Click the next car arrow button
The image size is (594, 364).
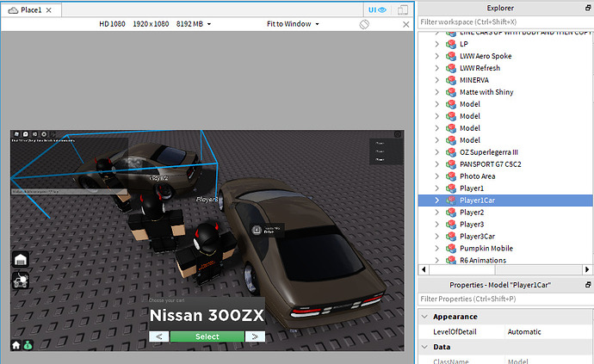pyautogui.click(x=255, y=336)
